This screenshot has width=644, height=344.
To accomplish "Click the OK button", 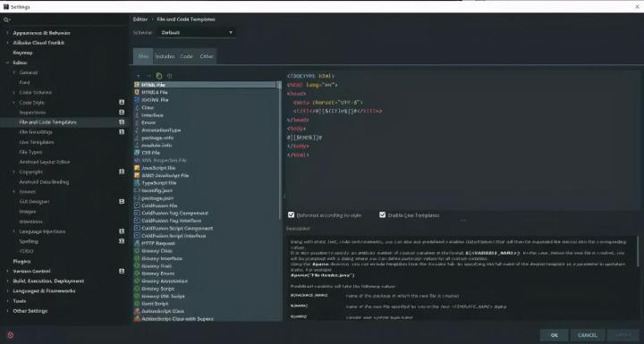I will [x=555, y=335].
